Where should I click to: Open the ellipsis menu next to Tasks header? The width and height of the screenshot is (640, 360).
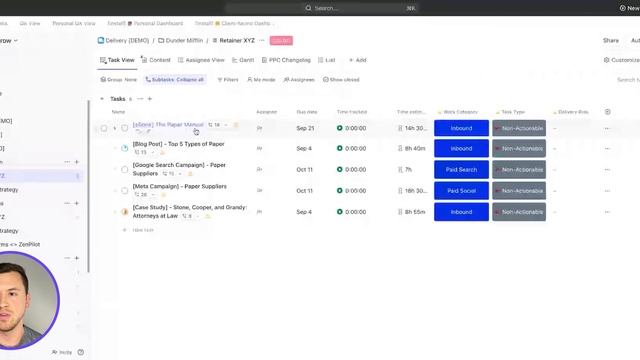(x=140, y=99)
